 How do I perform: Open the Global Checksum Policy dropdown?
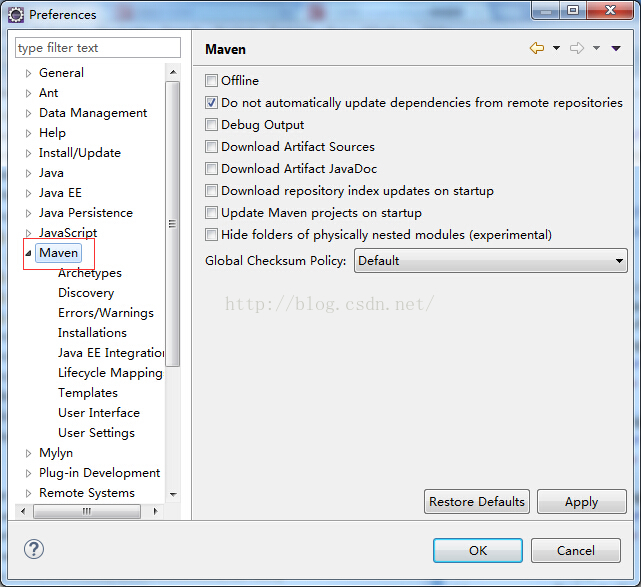click(x=491, y=260)
